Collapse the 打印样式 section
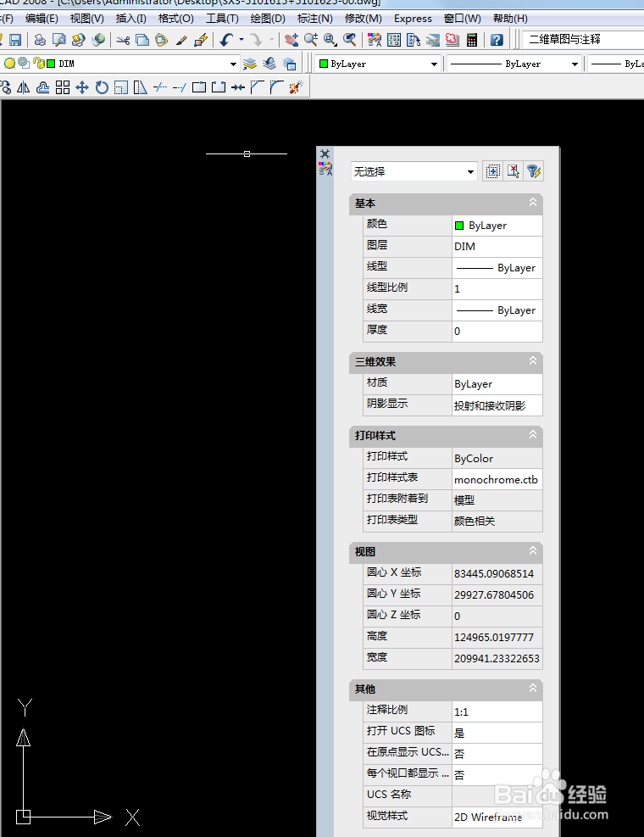 point(532,434)
